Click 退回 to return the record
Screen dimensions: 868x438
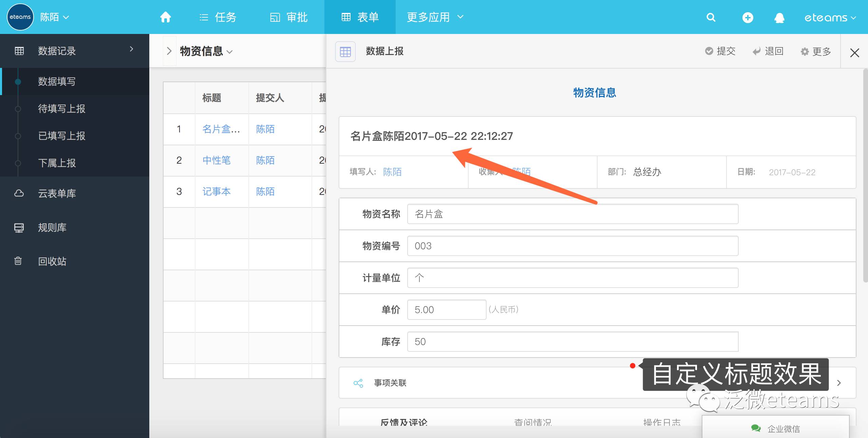(x=768, y=51)
